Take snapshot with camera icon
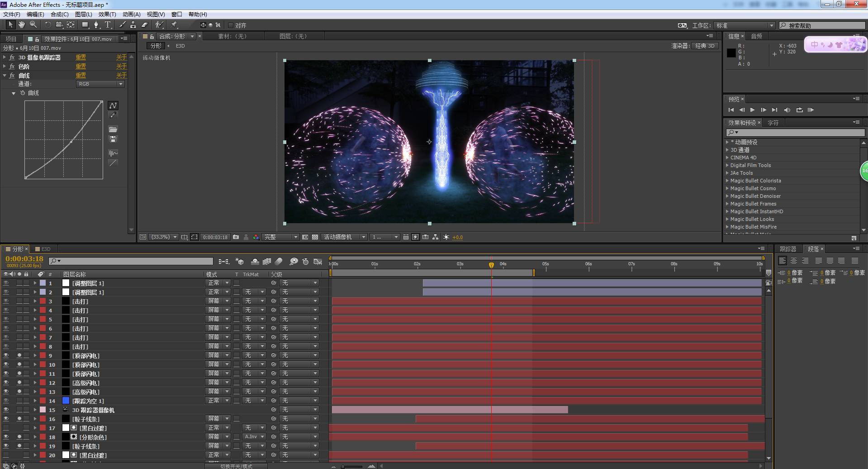The image size is (868, 469). [x=236, y=237]
